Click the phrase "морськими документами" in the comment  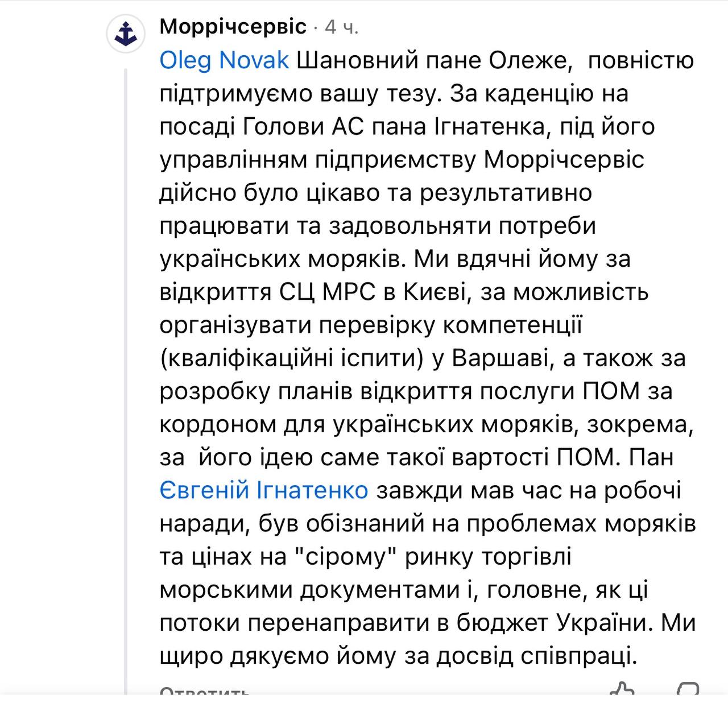(x=310, y=590)
